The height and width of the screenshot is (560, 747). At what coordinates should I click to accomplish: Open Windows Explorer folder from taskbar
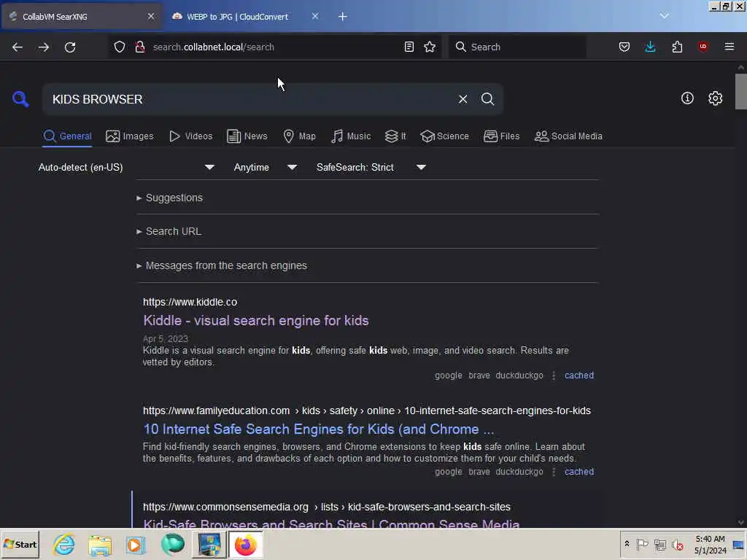(x=99, y=545)
